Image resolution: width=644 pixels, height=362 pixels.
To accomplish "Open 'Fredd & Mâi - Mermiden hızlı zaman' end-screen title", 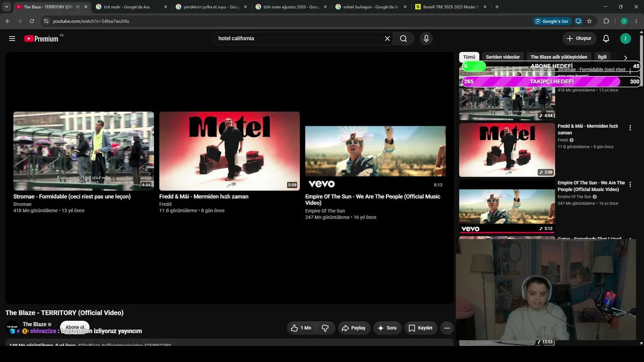I will (204, 197).
